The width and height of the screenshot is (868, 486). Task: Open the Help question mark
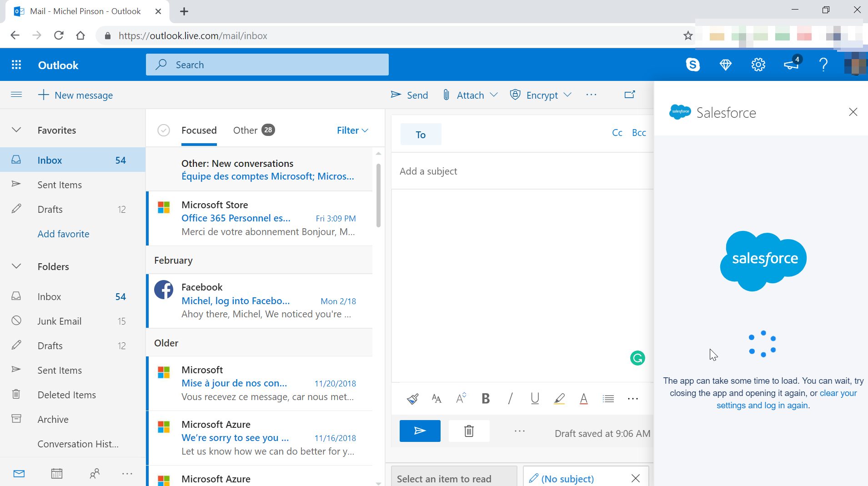[823, 65]
